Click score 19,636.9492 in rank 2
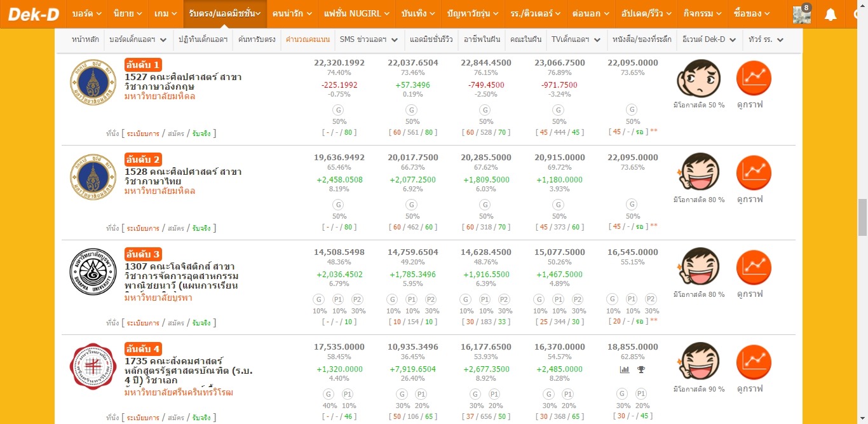This screenshot has height=424, width=868. [339, 157]
